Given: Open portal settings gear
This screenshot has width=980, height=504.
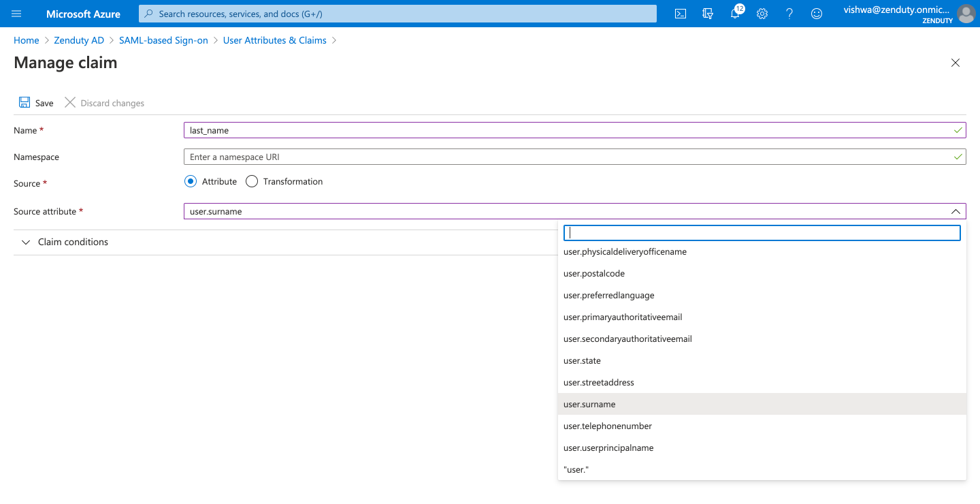Looking at the screenshot, I should pyautogui.click(x=762, y=14).
